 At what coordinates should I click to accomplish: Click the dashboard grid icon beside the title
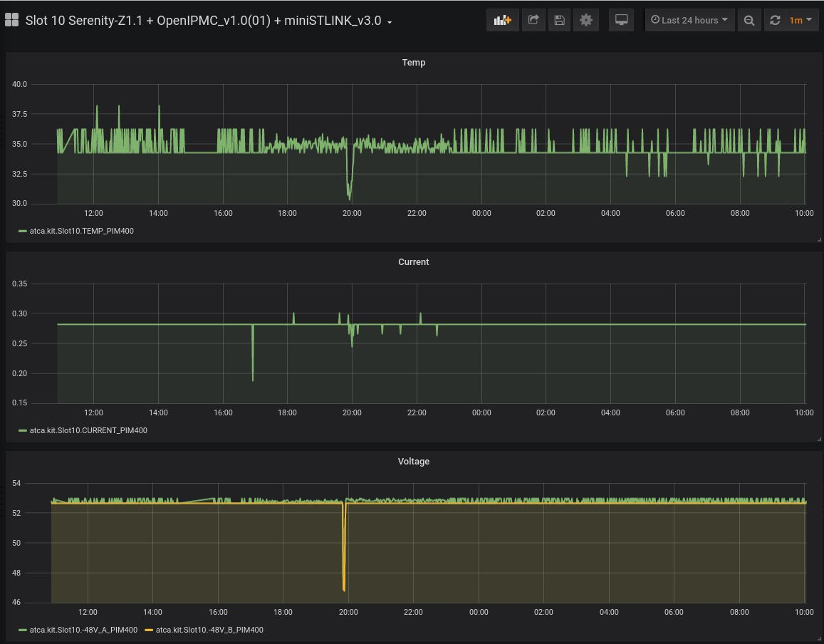point(11,20)
